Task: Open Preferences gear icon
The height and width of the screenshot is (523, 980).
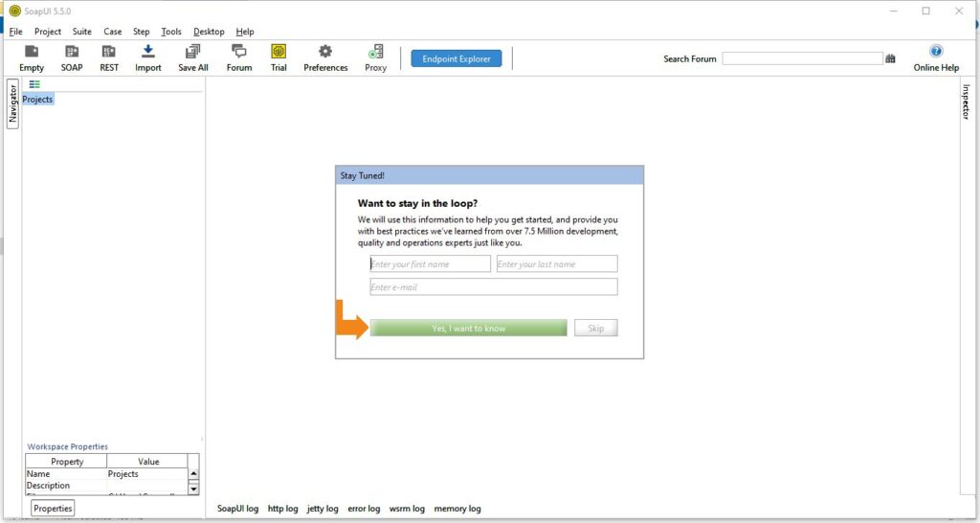Action: [x=325, y=58]
